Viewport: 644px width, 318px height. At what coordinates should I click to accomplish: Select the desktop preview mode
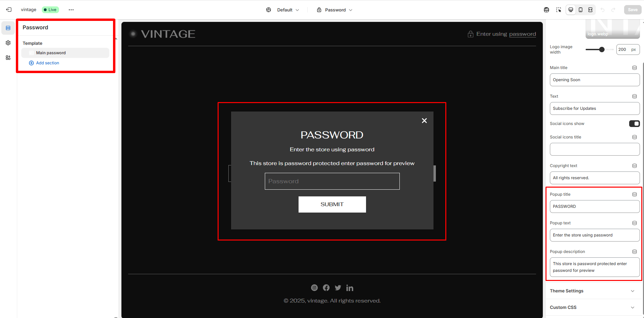click(x=571, y=10)
